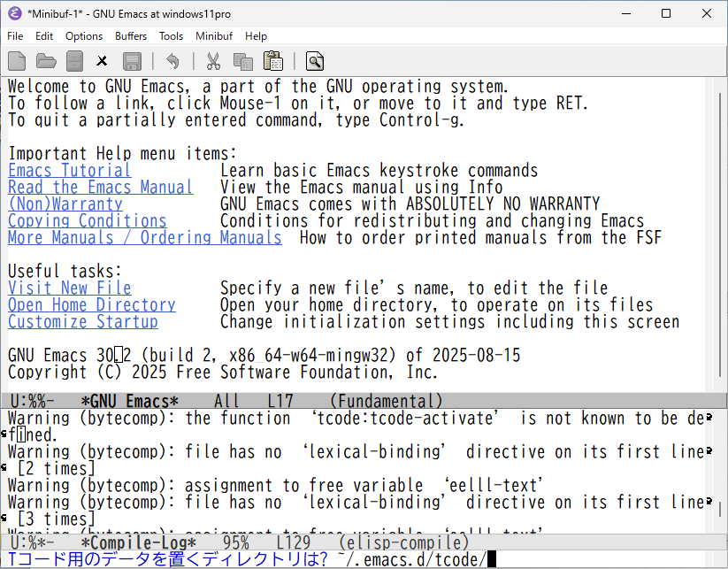Click L17 line indicator in mode line

coord(280,401)
